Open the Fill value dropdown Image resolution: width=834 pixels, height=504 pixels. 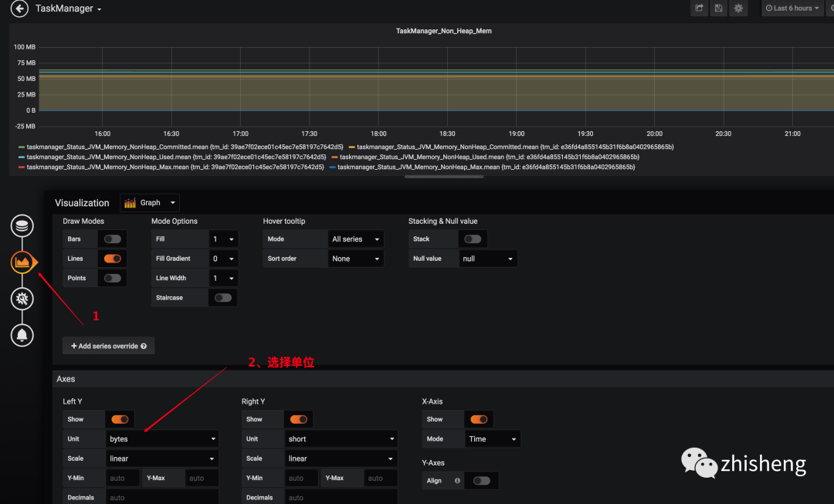[223, 239]
